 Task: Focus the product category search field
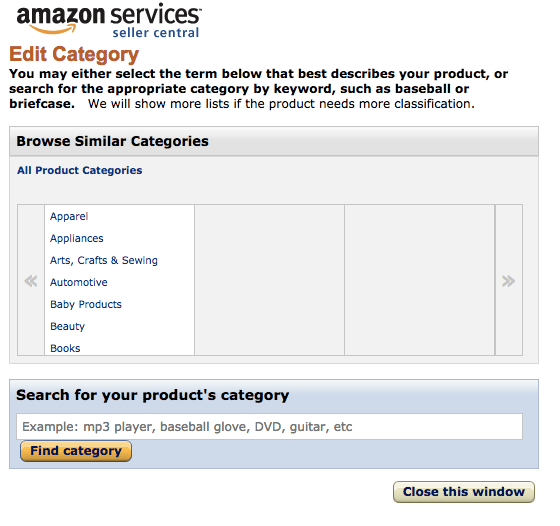tap(269, 426)
